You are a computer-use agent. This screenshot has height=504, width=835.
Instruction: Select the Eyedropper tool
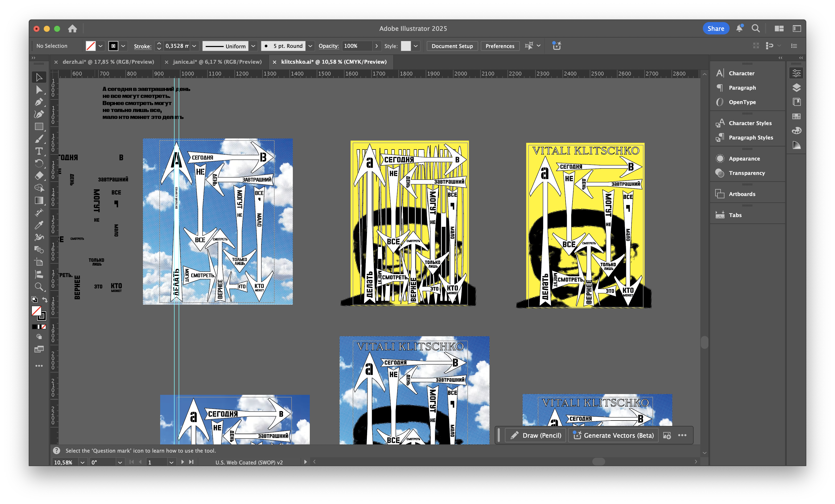click(x=39, y=225)
